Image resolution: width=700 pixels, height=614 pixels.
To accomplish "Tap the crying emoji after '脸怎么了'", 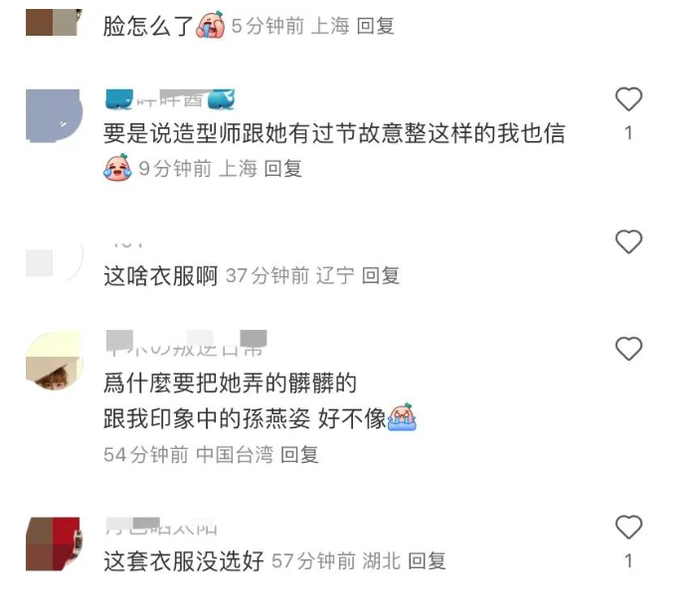I will pyautogui.click(x=211, y=25).
